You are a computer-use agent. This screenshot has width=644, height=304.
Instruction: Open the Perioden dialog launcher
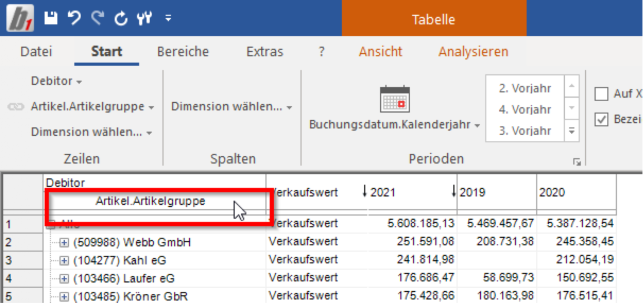pos(577,162)
